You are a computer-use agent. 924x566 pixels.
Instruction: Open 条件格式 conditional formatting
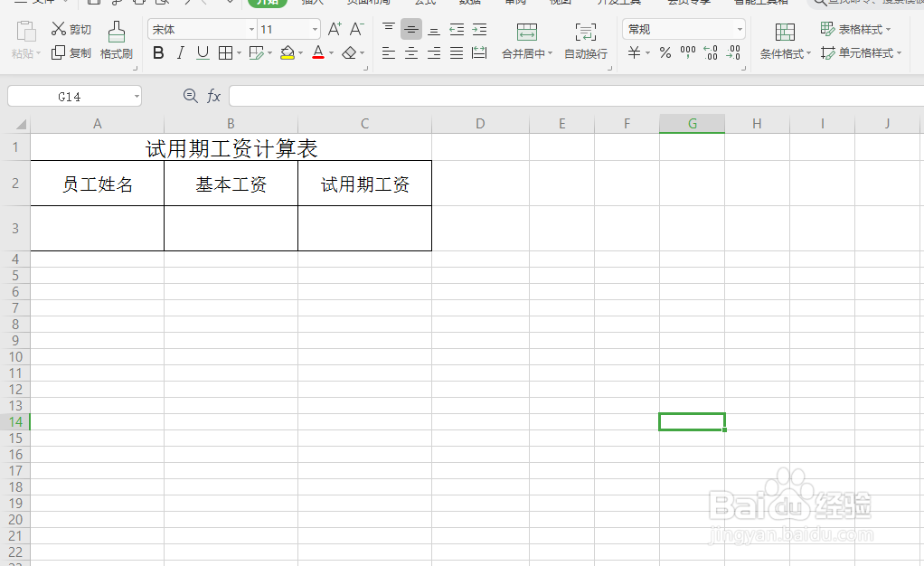[785, 40]
